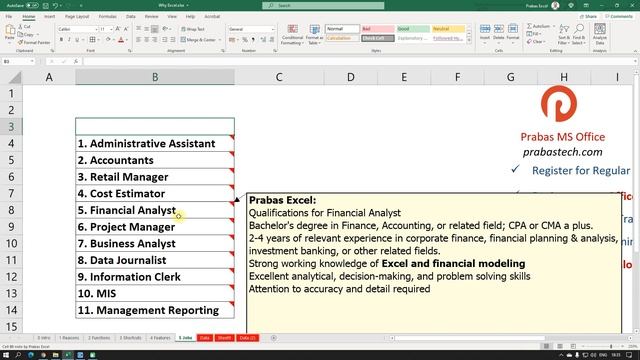This screenshot has width=640, height=360.
Task: Click the Insert Function fx icon
Action: click(x=76, y=62)
